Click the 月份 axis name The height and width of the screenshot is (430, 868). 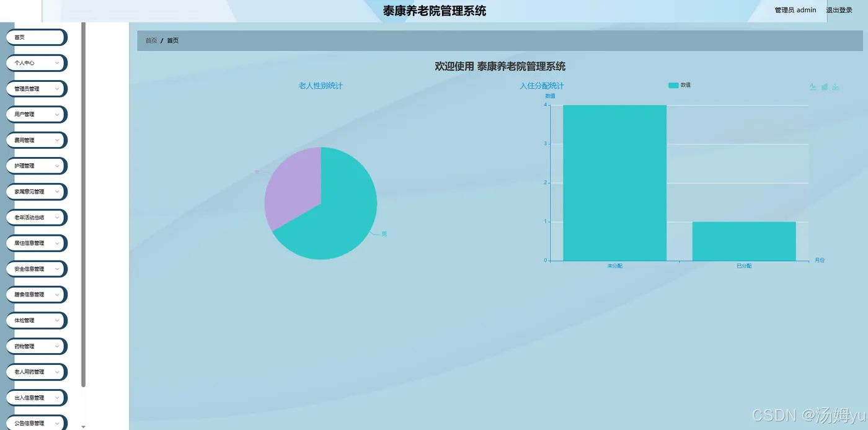point(820,261)
